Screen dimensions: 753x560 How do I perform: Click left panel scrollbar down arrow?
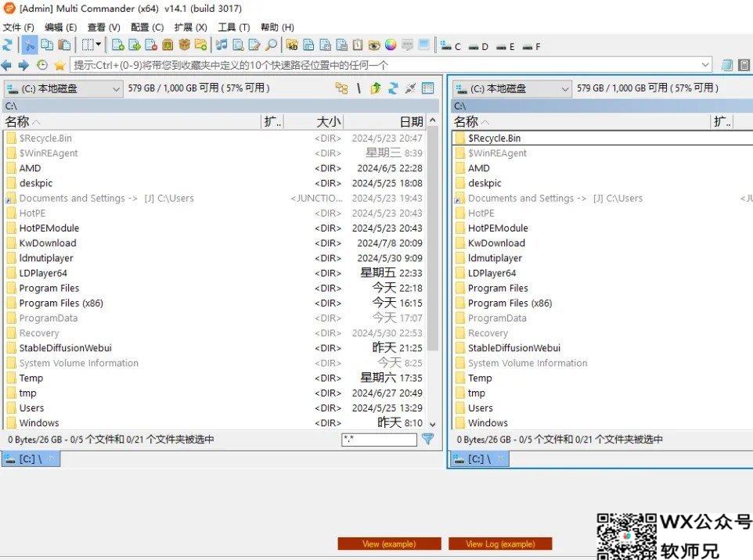pyautogui.click(x=433, y=424)
